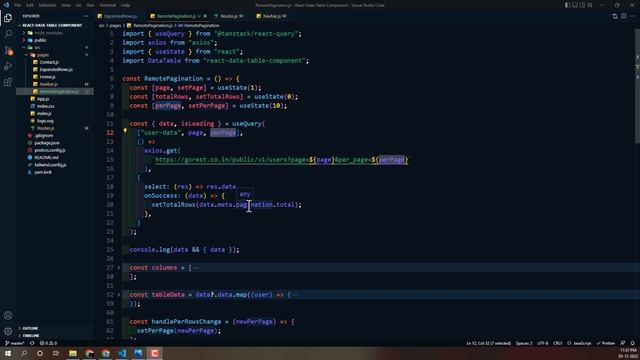Click the Prettier status bar item
The width and height of the screenshot is (640, 360).
pos(606,343)
